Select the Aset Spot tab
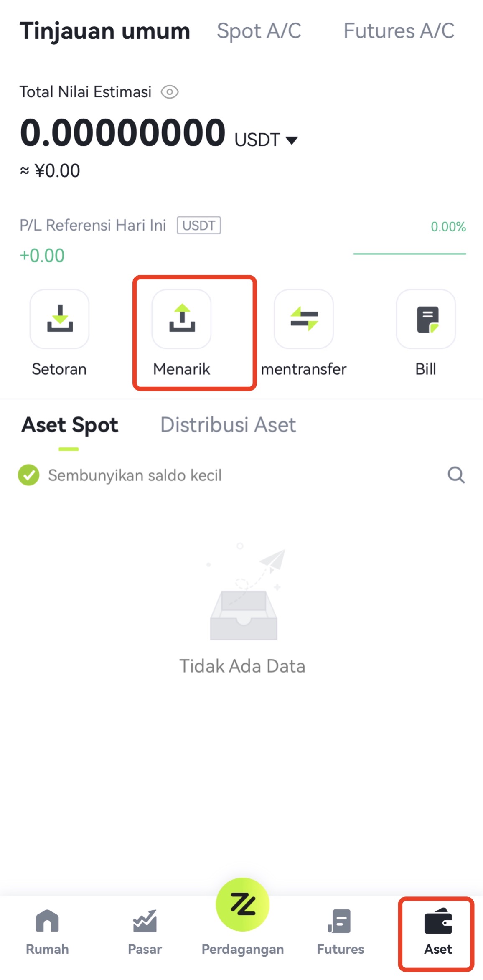The image size is (483, 980). coord(70,425)
